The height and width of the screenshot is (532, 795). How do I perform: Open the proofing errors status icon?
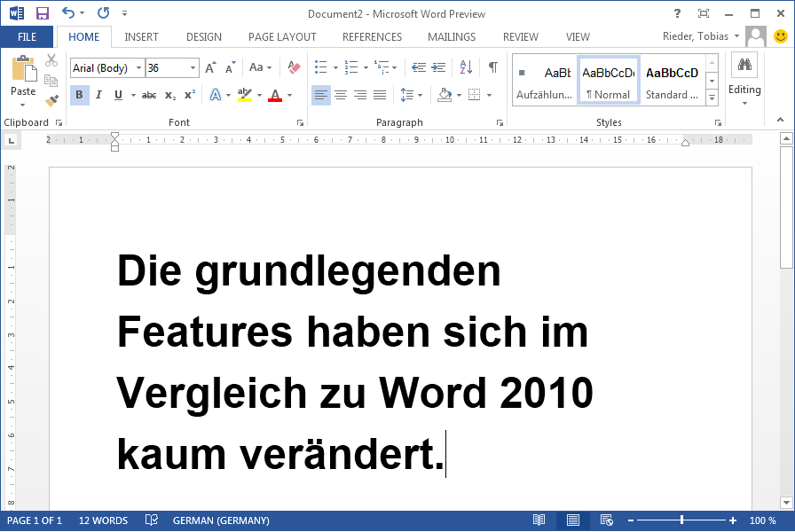(151, 520)
